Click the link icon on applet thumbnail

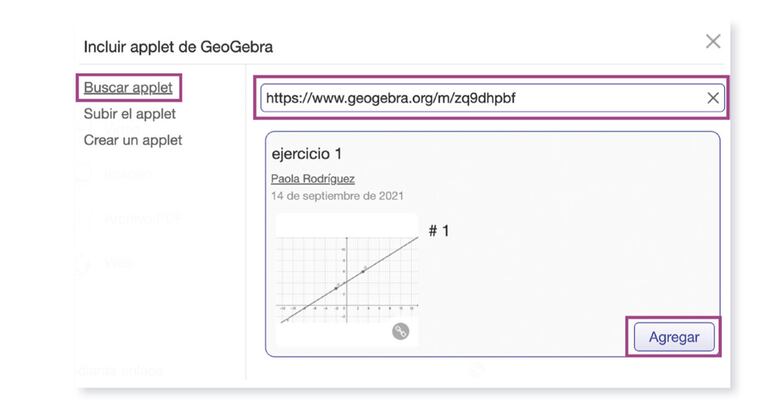tap(400, 332)
